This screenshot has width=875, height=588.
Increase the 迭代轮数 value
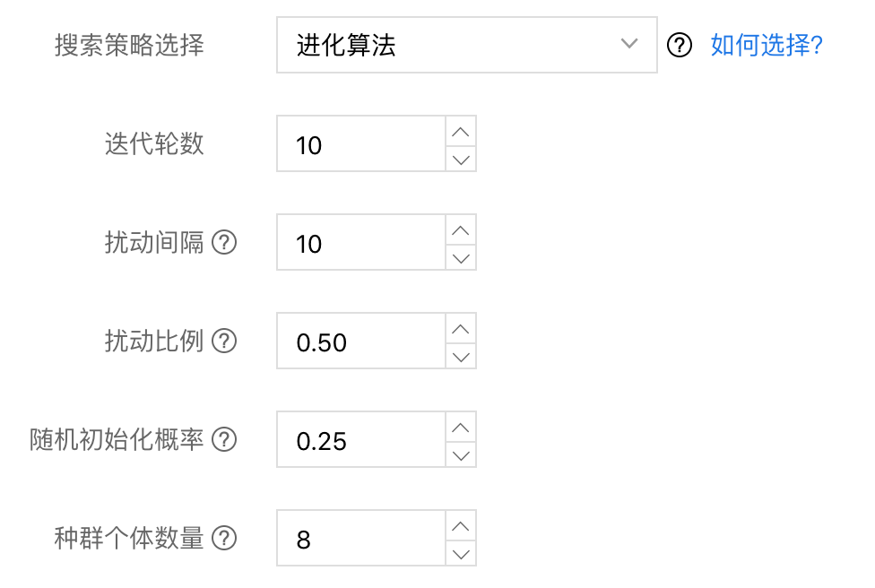(x=461, y=131)
